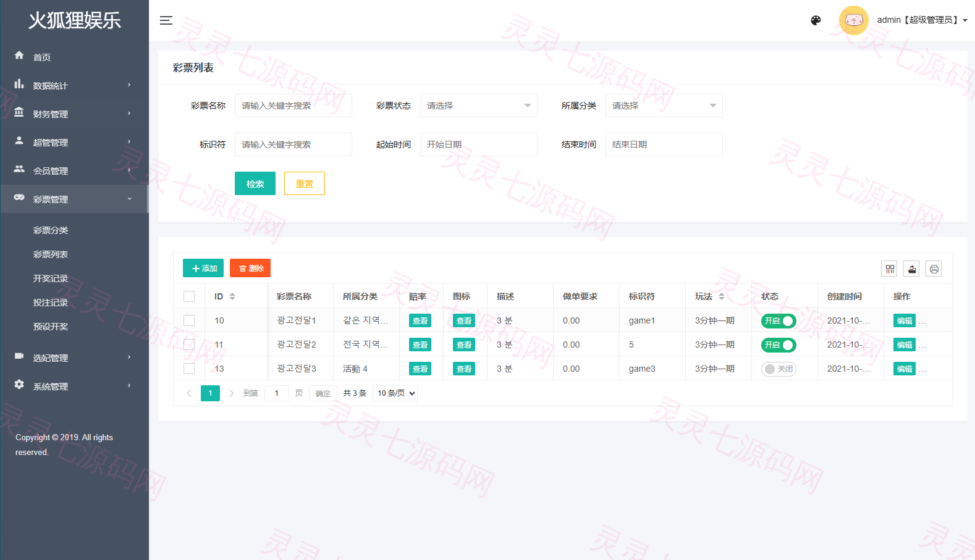Check the row with ID 11
The width and height of the screenshot is (975, 560).
(x=189, y=345)
